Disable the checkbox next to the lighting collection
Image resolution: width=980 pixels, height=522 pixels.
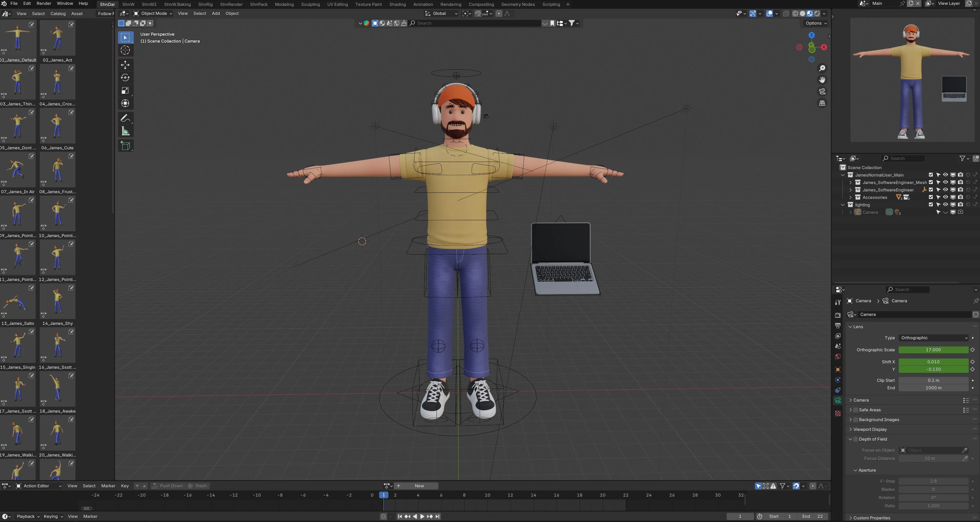931,205
